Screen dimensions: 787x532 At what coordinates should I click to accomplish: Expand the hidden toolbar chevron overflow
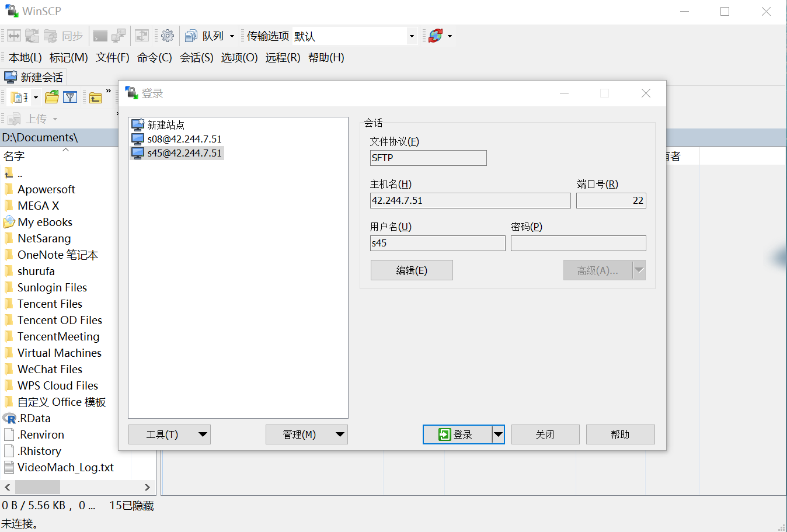coord(108,91)
